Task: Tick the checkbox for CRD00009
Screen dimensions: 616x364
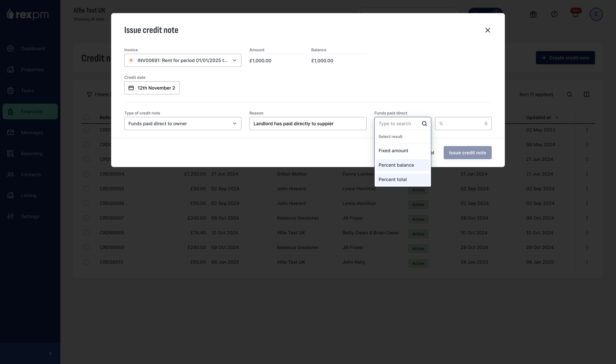Action: pyautogui.click(x=87, y=247)
